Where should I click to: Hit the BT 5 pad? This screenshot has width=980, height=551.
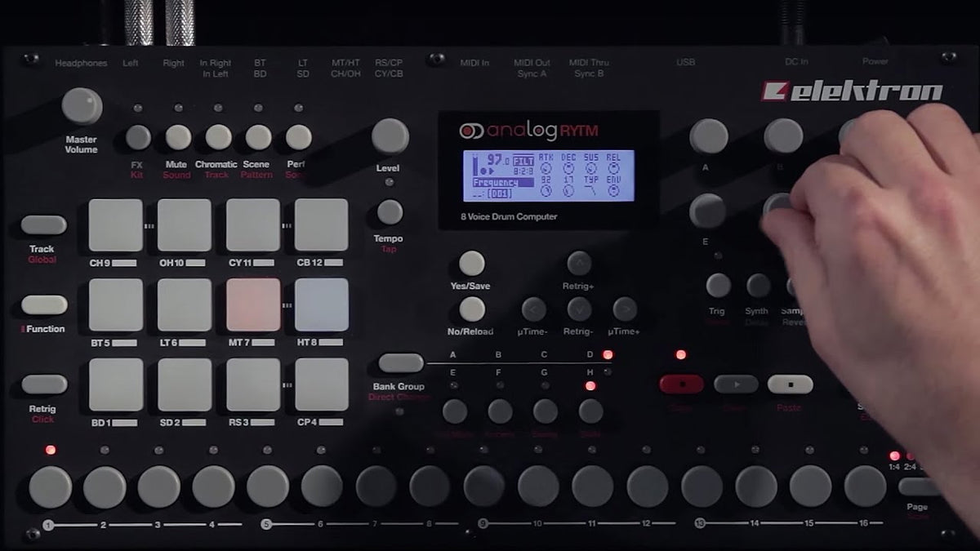tap(116, 305)
